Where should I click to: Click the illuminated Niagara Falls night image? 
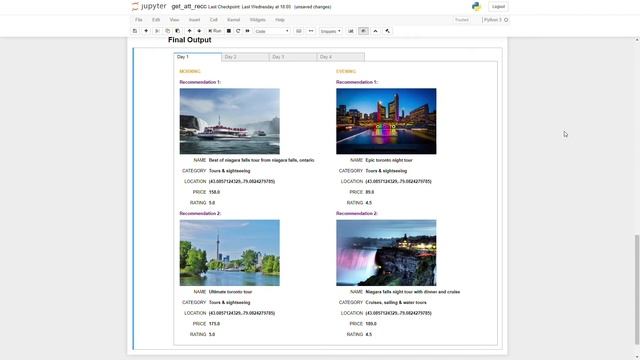click(x=386, y=253)
